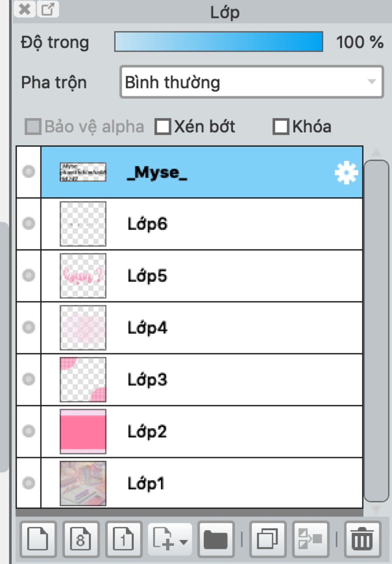This screenshot has width=392, height=564.
Task: Pop out the Lớp panel window
Action: pyautogui.click(x=48, y=9)
